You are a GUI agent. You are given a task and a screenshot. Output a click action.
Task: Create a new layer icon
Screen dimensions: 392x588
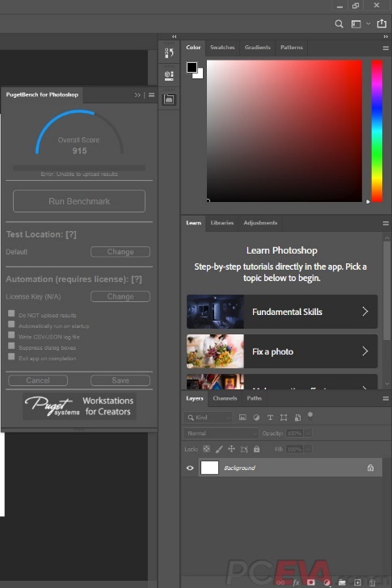coord(357,582)
